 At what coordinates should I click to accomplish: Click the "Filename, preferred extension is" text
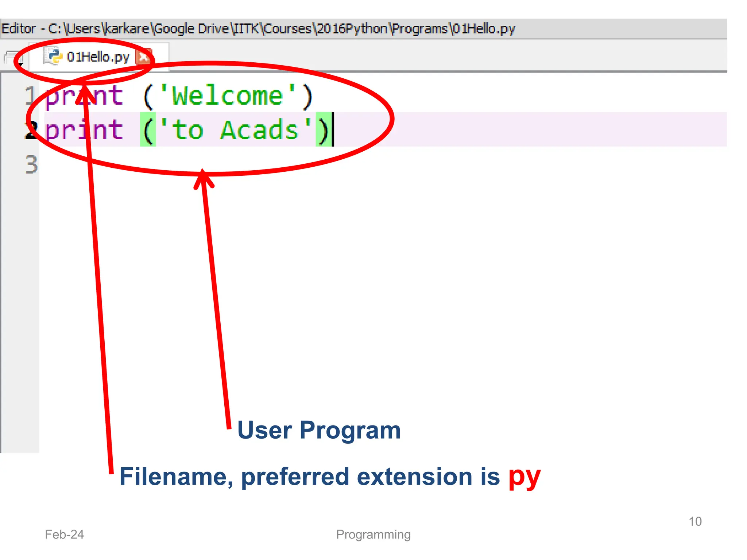coord(309,477)
